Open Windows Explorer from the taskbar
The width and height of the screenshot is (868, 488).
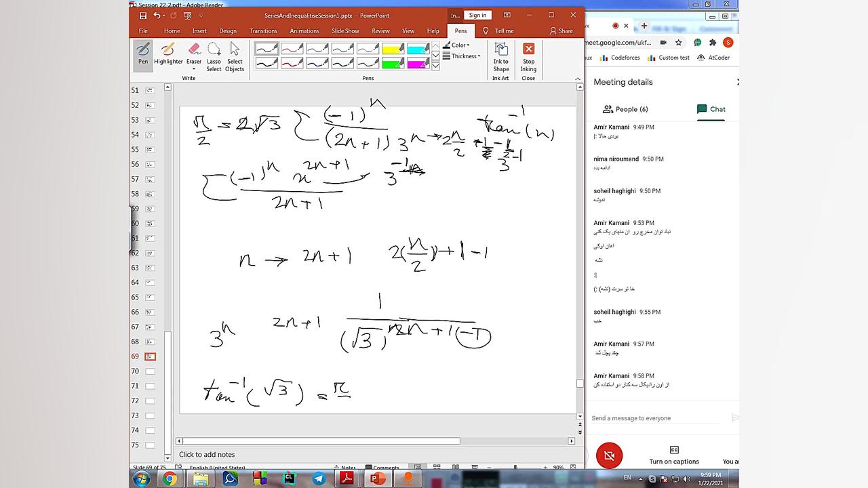click(201, 479)
